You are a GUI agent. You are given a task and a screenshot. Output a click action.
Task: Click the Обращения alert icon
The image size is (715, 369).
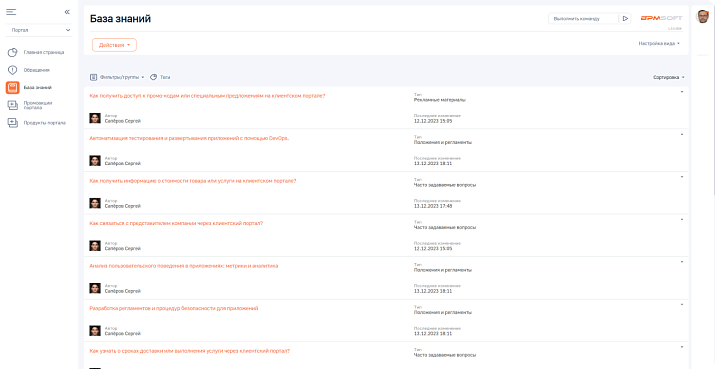[x=13, y=70]
